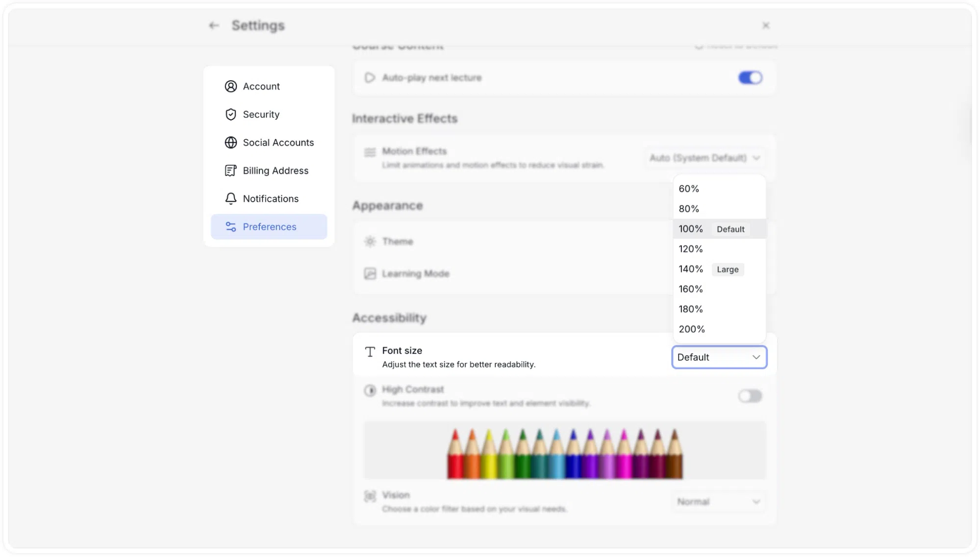Open Billing Address section
Image resolution: width=980 pixels, height=557 pixels.
[x=269, y=170]
